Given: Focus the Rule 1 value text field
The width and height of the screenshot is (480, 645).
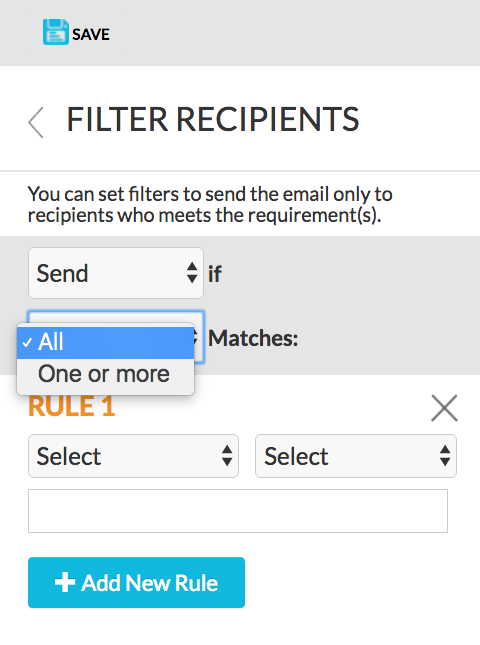Looking at the screenshot, I should click(238, 511).
